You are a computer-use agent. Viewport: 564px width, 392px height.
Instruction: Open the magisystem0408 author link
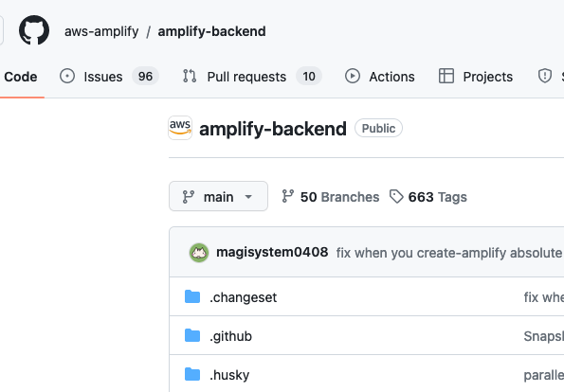coord(272,252)
